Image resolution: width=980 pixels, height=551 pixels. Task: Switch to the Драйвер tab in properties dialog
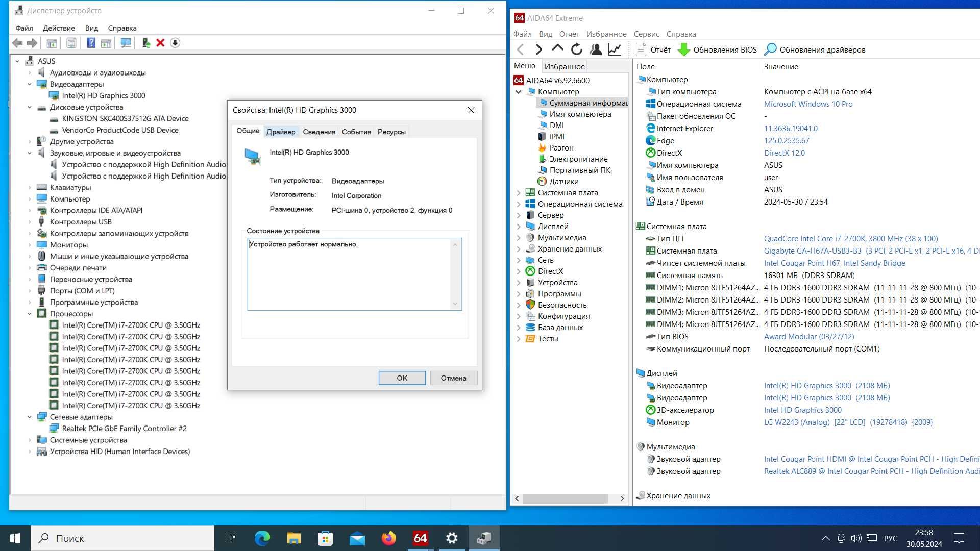pyautogui.click(x=281, y=132)
